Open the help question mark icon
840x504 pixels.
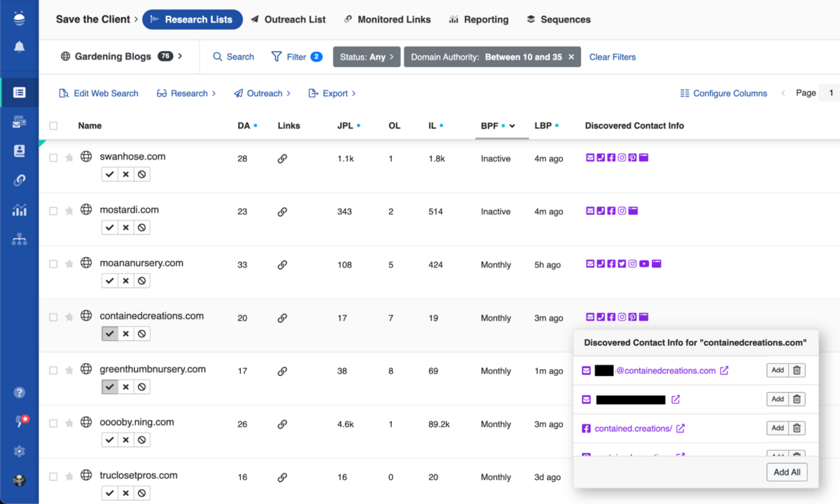point(19,393)
